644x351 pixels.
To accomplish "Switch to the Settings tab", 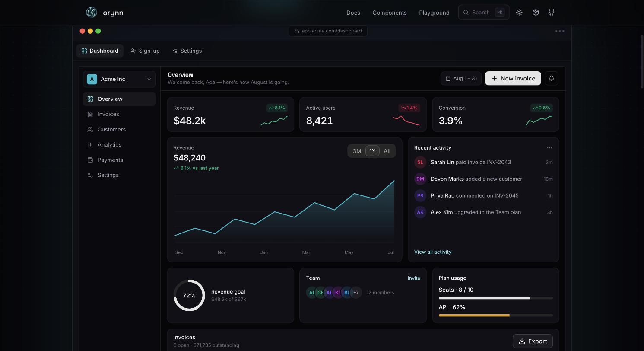I will (187, 51).
